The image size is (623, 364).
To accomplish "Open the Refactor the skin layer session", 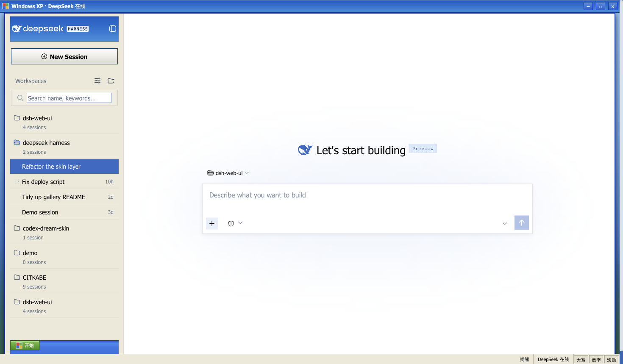I will pyautogui.click(x=64, y=167).
